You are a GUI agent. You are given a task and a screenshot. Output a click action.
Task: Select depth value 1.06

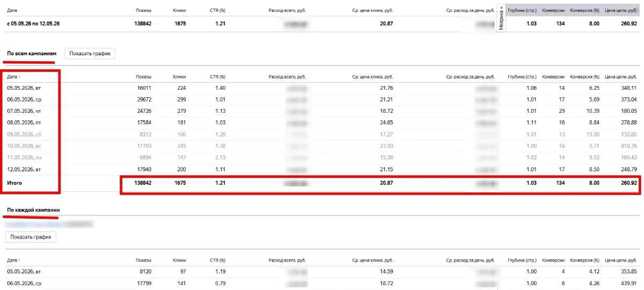[531, 88]
